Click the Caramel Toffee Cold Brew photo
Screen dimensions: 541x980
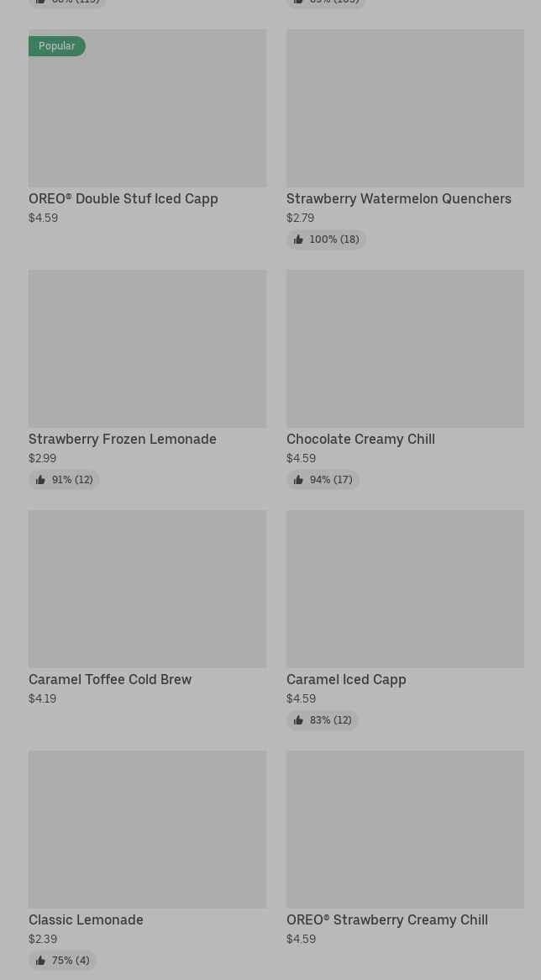coord(147,588)
